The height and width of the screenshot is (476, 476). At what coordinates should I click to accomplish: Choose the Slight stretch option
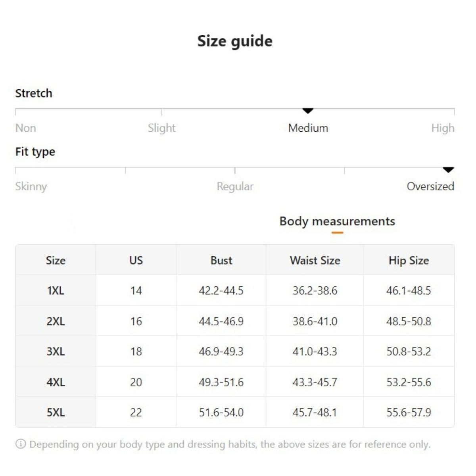click(x=161, y=128)
